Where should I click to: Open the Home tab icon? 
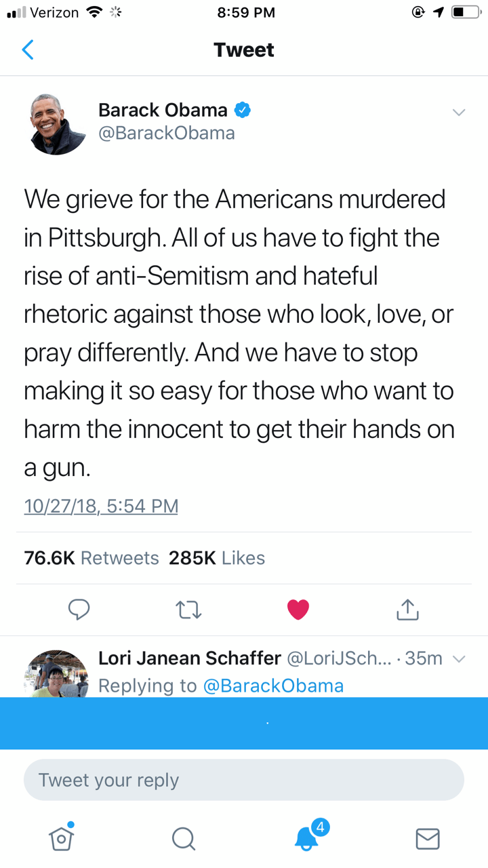point(61,838)
